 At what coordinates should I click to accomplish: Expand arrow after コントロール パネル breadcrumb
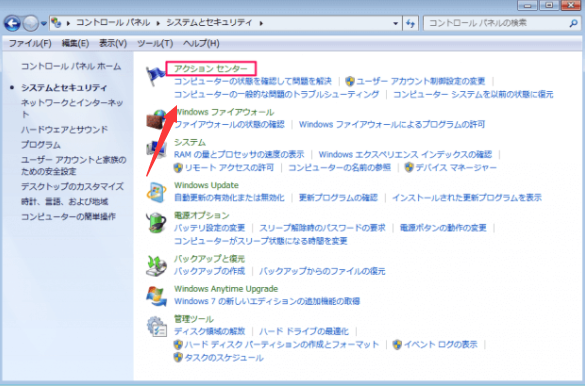tap(158, 23)
